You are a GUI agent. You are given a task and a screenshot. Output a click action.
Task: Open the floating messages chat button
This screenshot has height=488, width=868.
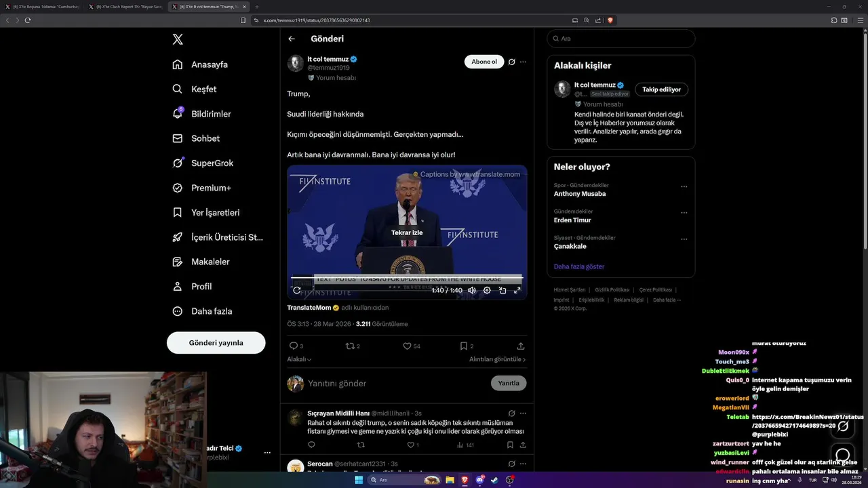point(843,455)
